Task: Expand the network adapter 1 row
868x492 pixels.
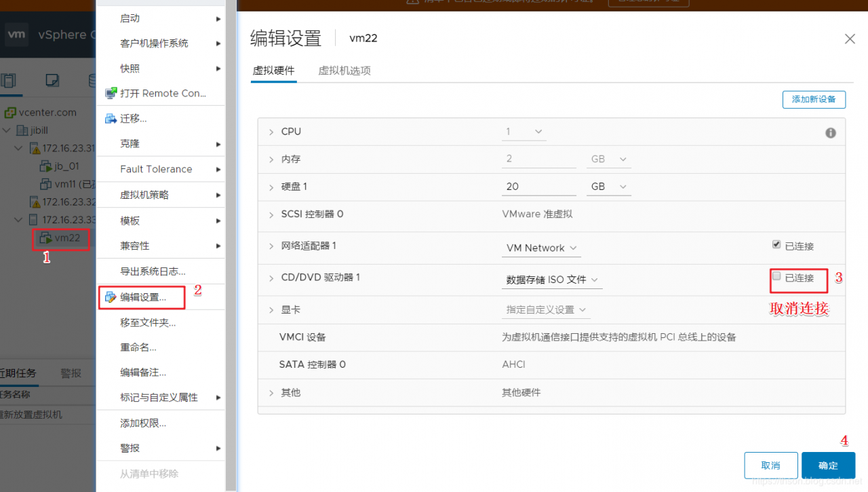Action: [271, 246]
